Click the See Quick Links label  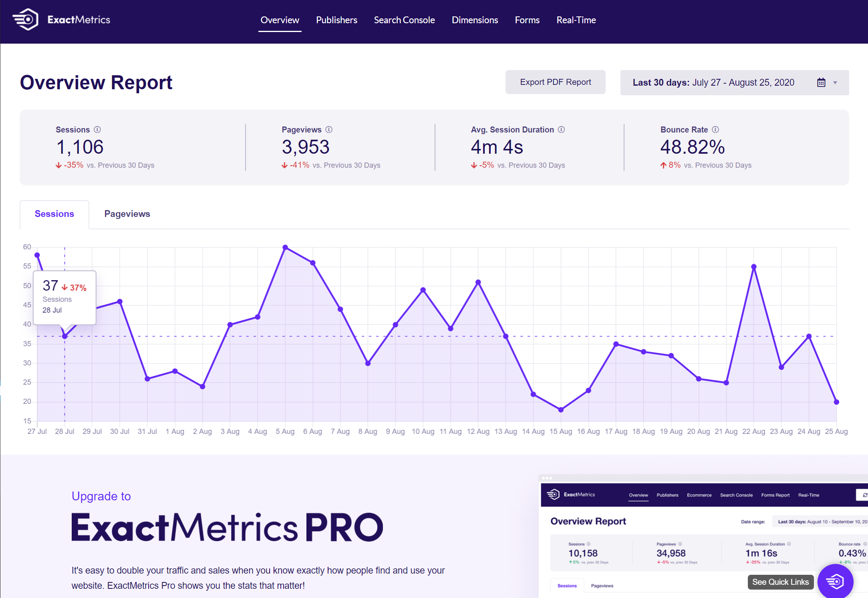point(780,582)
